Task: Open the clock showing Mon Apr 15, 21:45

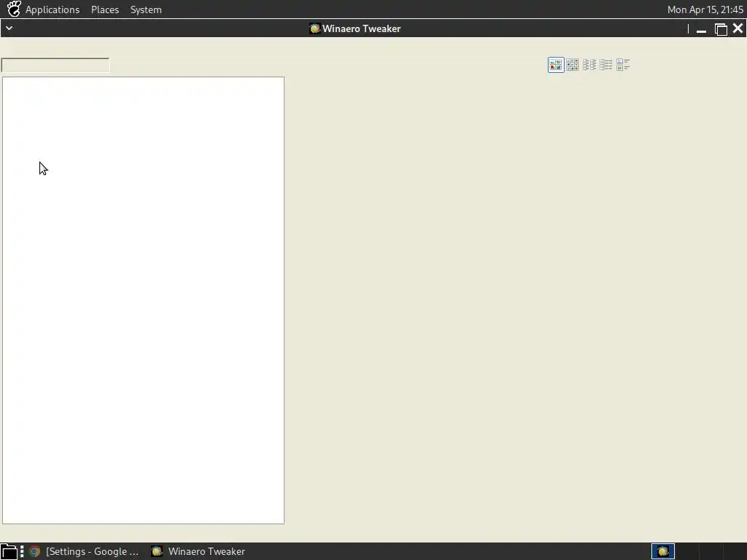Action: click(705, 9)
